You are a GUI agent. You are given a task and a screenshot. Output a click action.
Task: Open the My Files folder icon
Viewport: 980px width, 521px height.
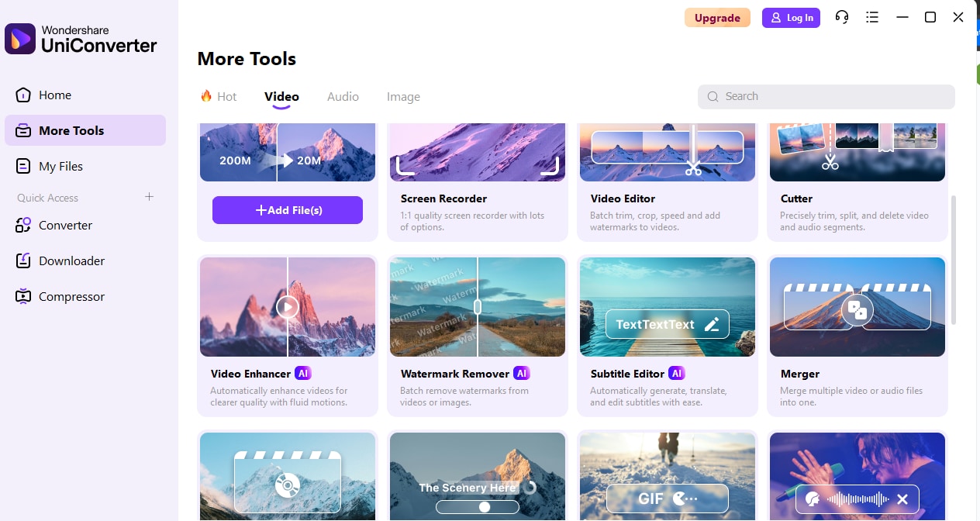tap(23, 166)
